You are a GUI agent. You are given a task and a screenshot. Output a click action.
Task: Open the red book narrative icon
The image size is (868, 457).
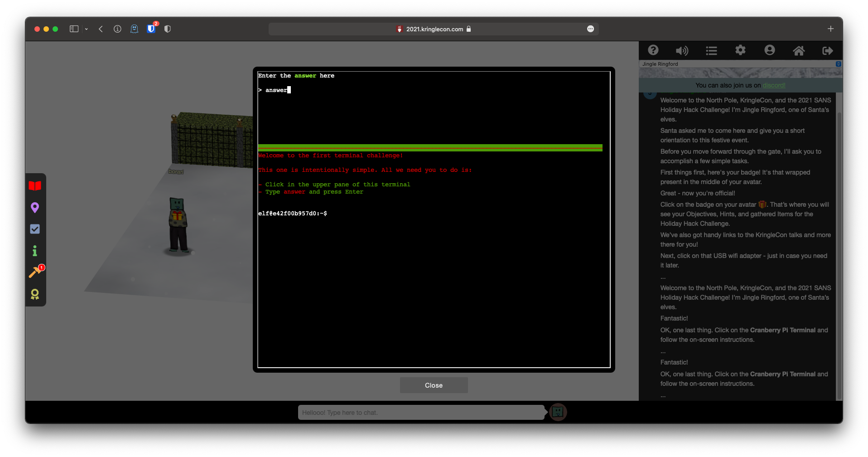click(35, 186)
